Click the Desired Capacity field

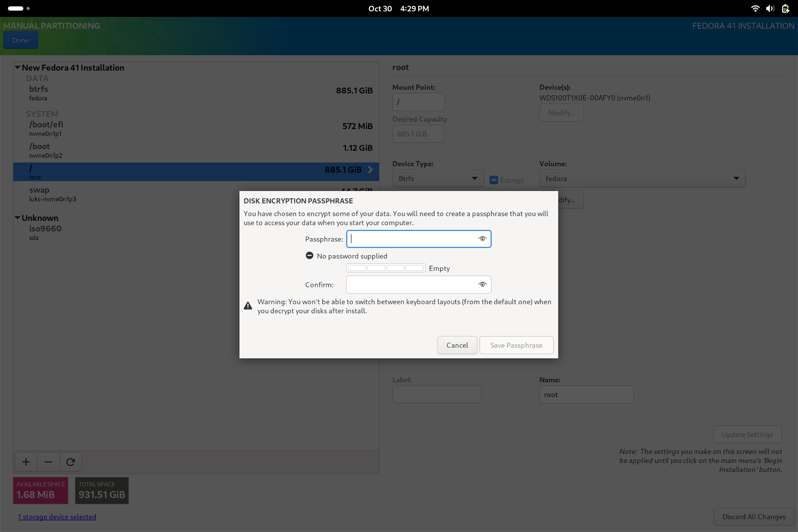[x=418, y=134]
